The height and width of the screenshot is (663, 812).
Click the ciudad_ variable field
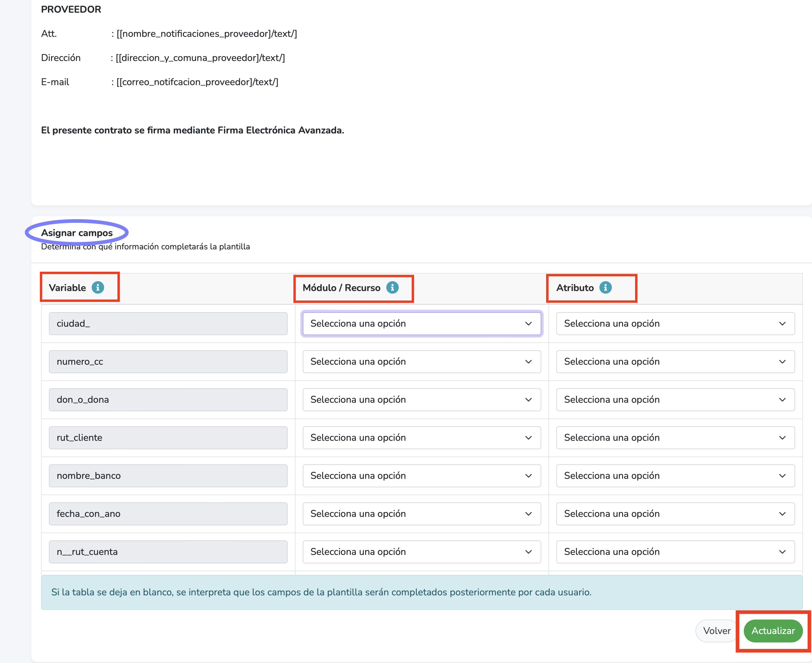[x=168, y=324]
